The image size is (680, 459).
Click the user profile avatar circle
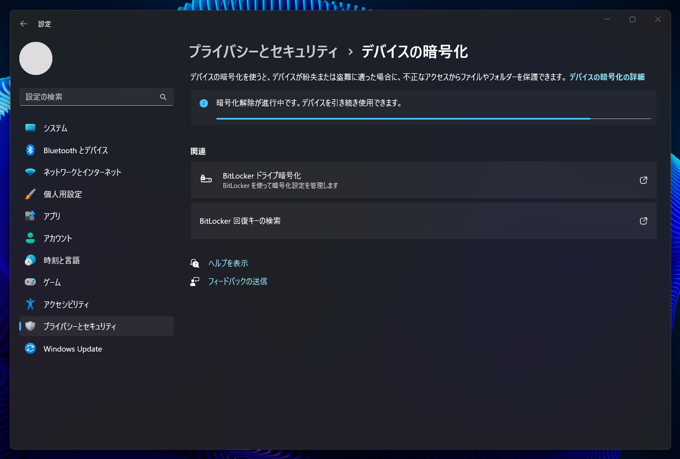point(36,59)
